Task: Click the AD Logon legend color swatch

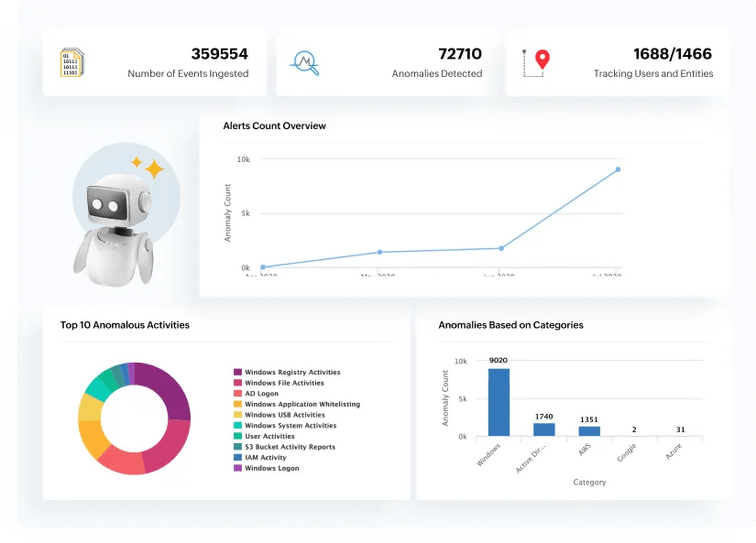Action: click(x=237, y=393)
